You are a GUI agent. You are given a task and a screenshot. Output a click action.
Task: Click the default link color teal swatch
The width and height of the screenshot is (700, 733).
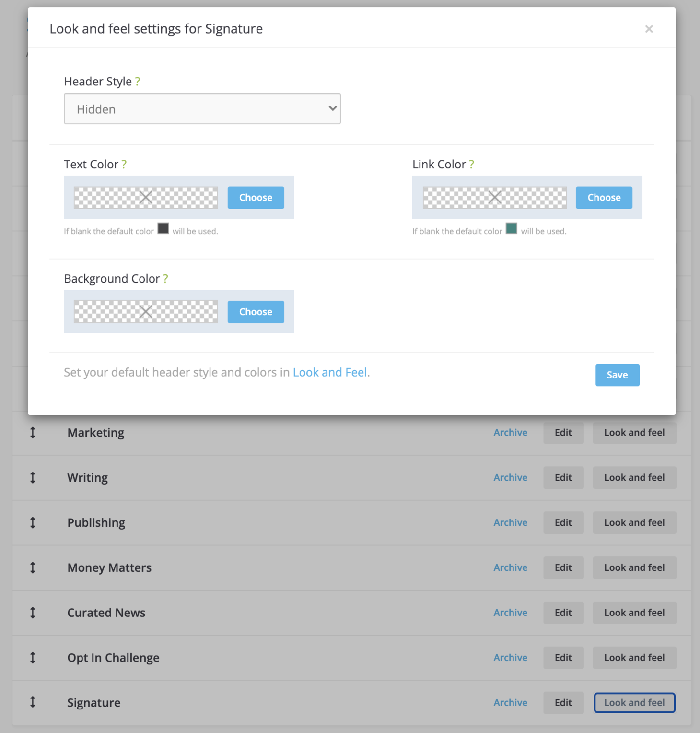pyautogui.click(x=512, y=228)
